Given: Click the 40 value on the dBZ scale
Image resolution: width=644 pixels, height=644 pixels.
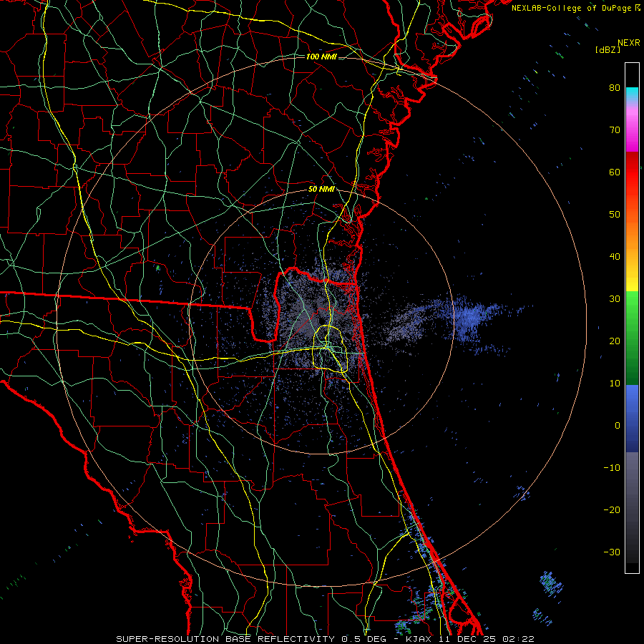Looking at the screenshot, I should tap(615, 257).
